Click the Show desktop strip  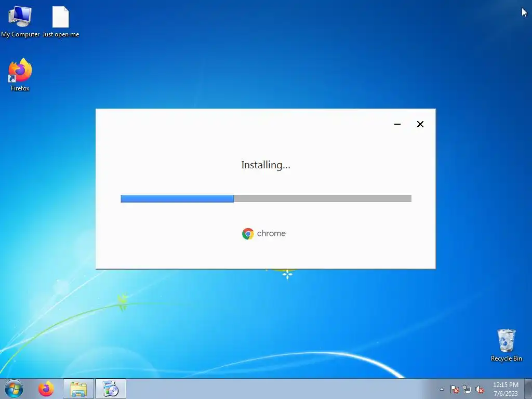pyautogui.click(x=528, y=389)
